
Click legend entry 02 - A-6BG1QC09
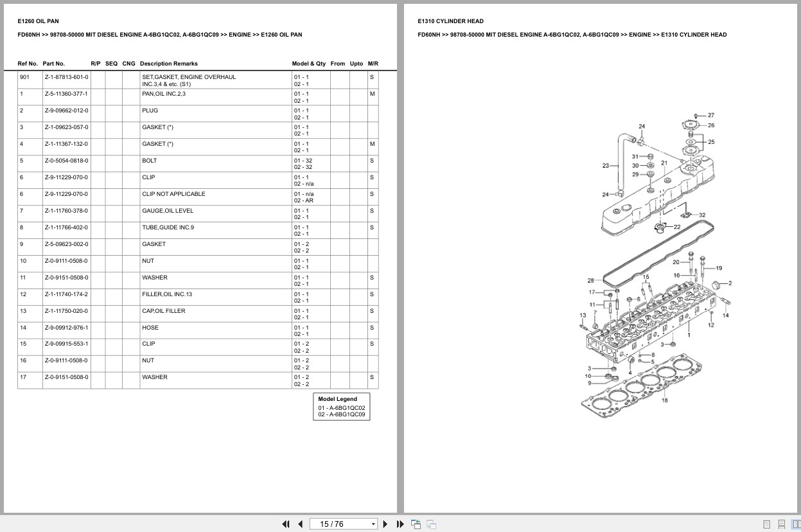click(x=342, y=414)
